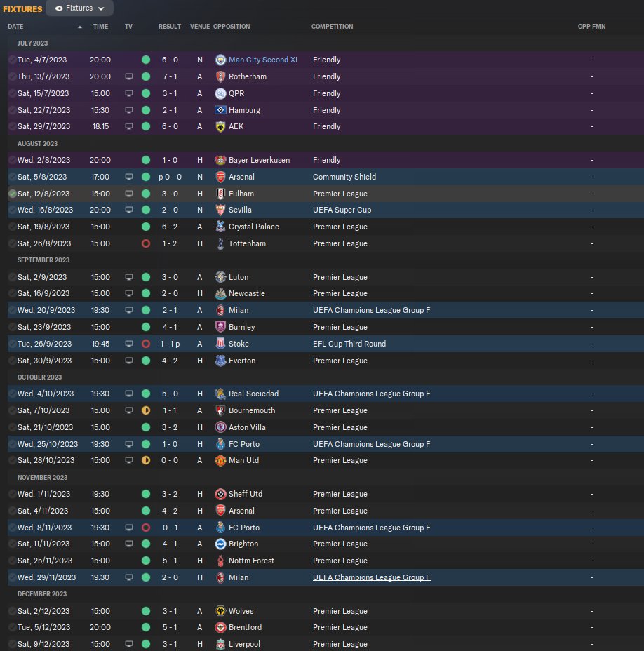Click the Real Sociedad club badge
This screenshot has height=651, width=644.
[x=220, y=394]
